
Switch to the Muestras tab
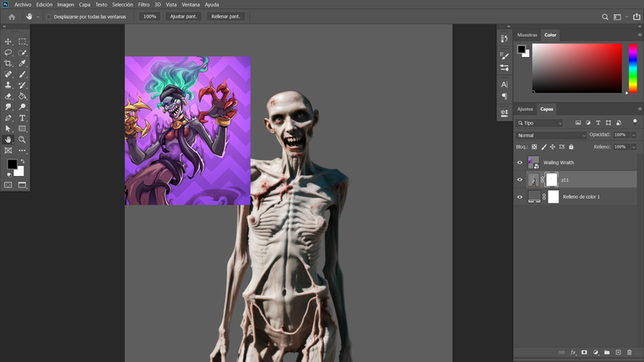[527, 35]
